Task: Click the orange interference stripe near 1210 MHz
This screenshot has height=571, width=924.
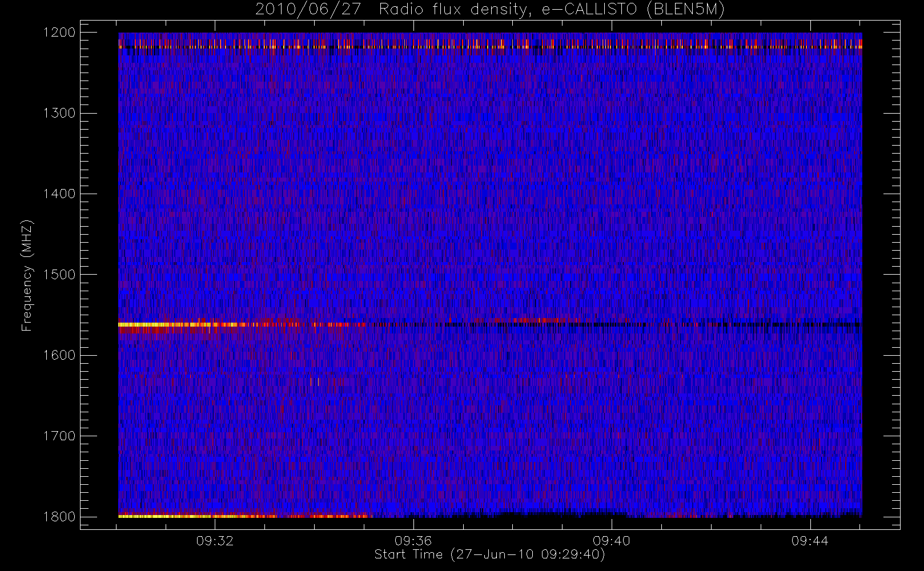Action: tap(490, 44)
